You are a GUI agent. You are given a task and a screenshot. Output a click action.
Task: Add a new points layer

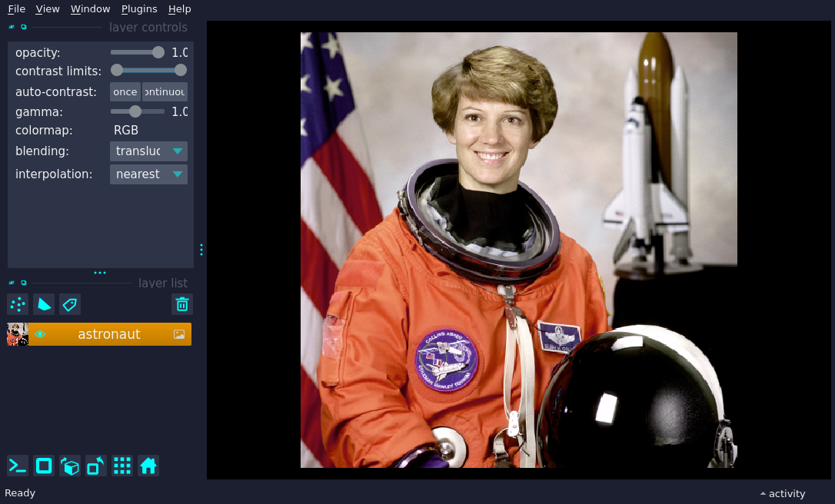[18, 304]
